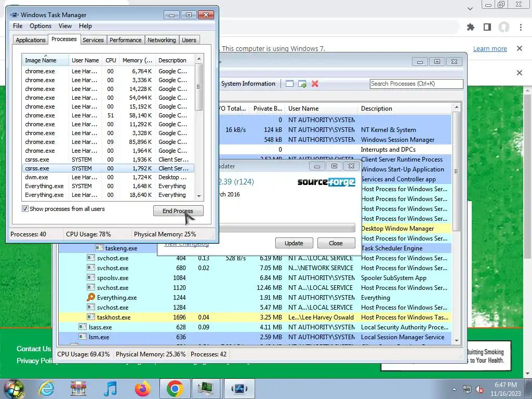Open System Information in Process Hacker toolbar
This screenshot has height=399, width=532.
(248, 84)
